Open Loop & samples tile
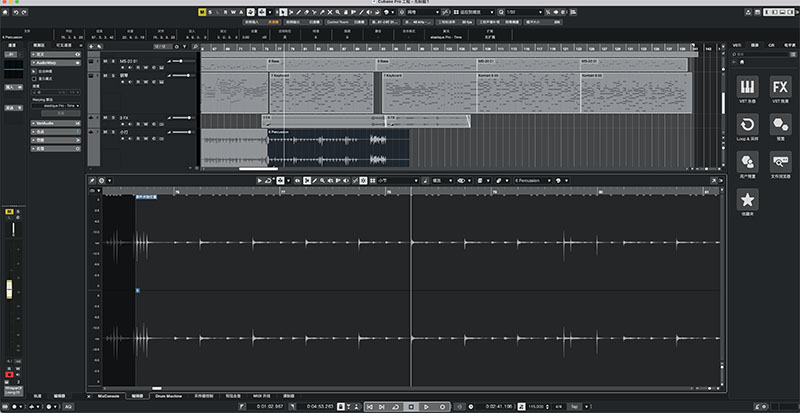800x413 pixels. tap(747, 124)
